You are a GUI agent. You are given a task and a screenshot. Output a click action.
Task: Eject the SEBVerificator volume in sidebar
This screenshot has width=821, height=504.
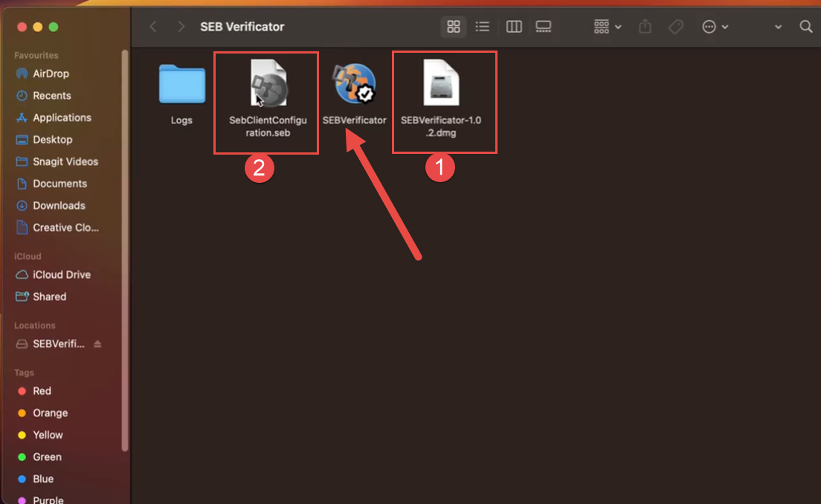point(97,344)
